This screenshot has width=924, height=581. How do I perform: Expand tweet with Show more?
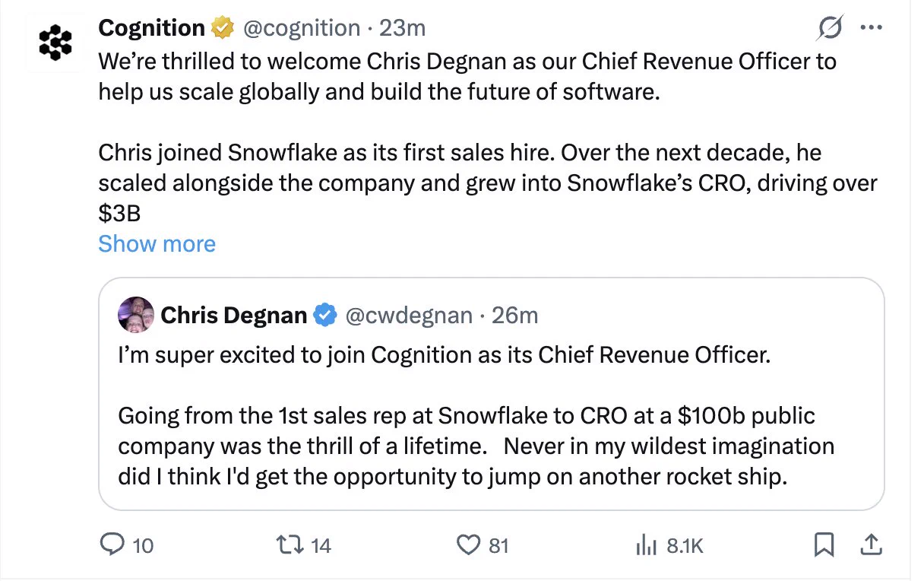point(157,243)
